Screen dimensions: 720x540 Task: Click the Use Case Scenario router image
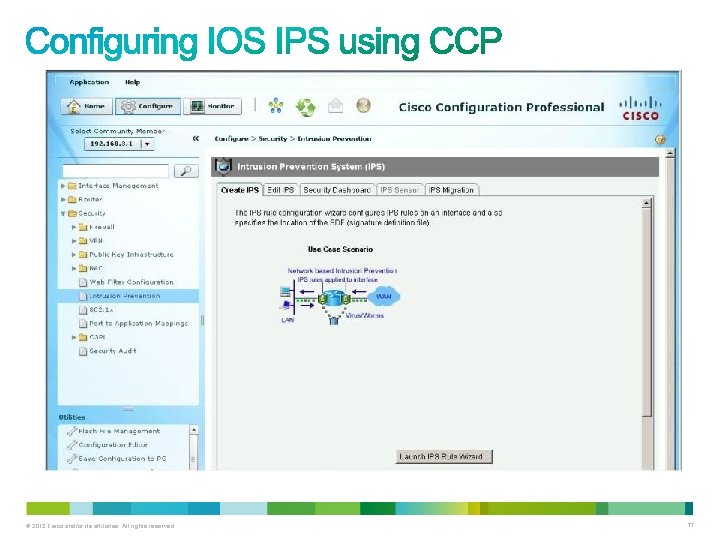click(x=334, y=298)
